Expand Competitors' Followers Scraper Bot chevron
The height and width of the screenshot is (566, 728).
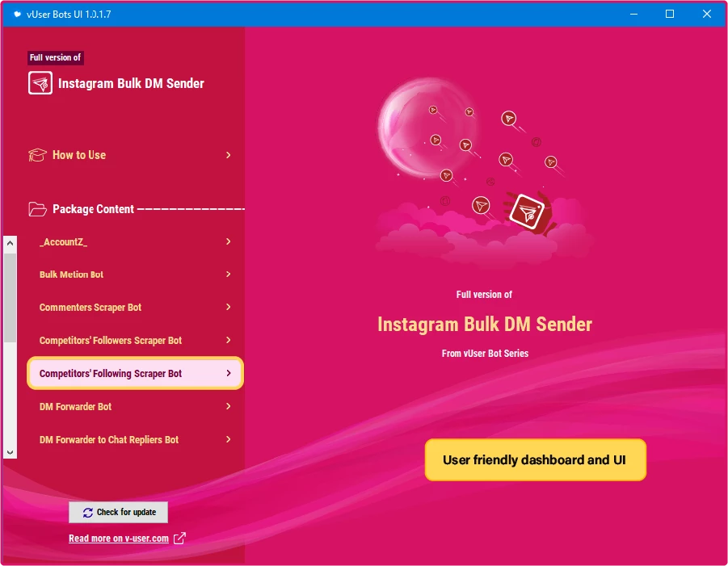pyautogui.click(x=228, y=340)
